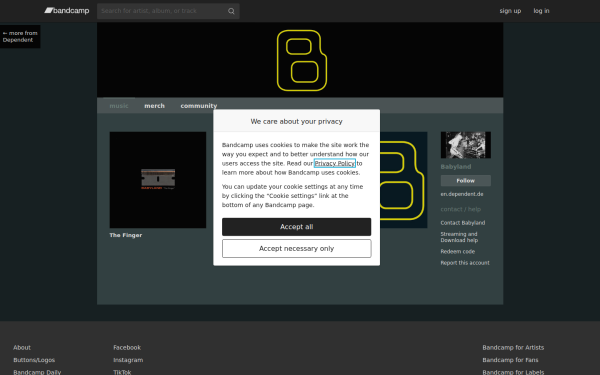Open Buttons/Logos footer link
This screenshot has height=375, width=600.
pyautogui.click(x=34, y=360)
